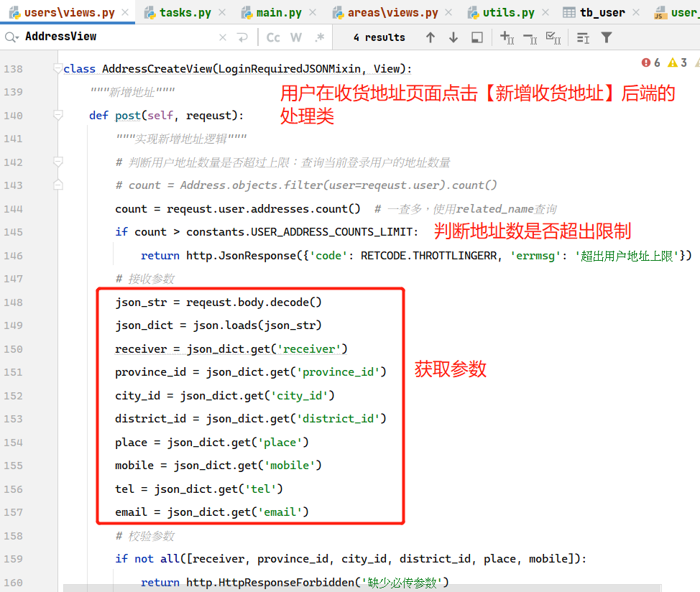Viewport: 700px width, 592px height.
Task: Open the utils.py editor tab
Action: (508, 12)
